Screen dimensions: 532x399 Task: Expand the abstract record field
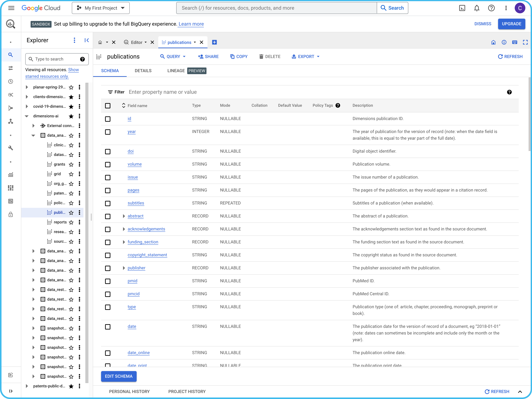(124, 216)
